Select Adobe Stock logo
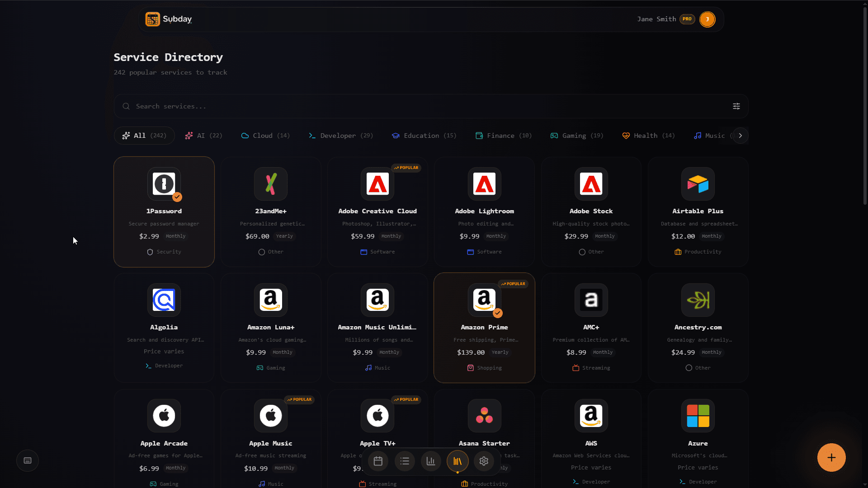This screenshot has width=868, height=488. coord(591,184)
